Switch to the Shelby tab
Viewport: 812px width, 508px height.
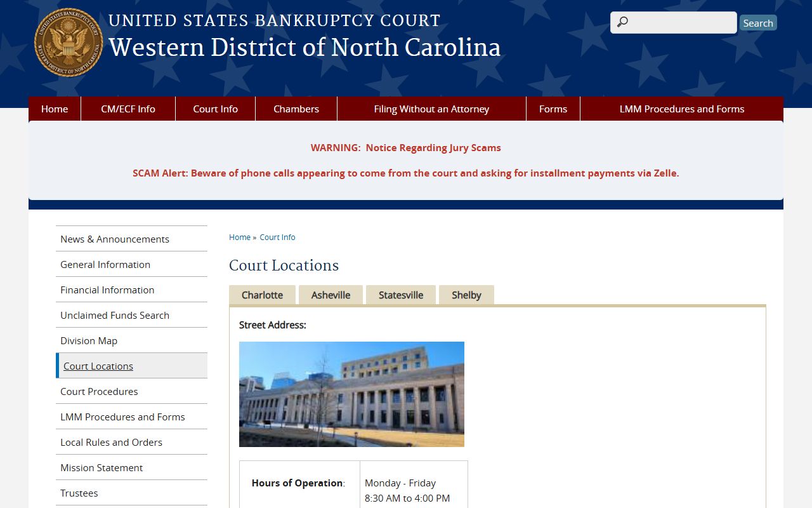coord(466,295)
